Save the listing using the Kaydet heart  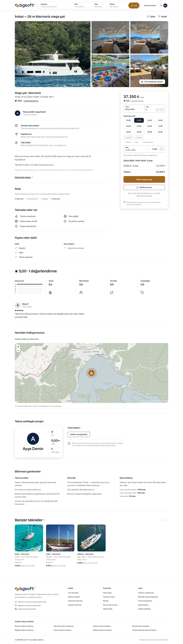point(163,16)
